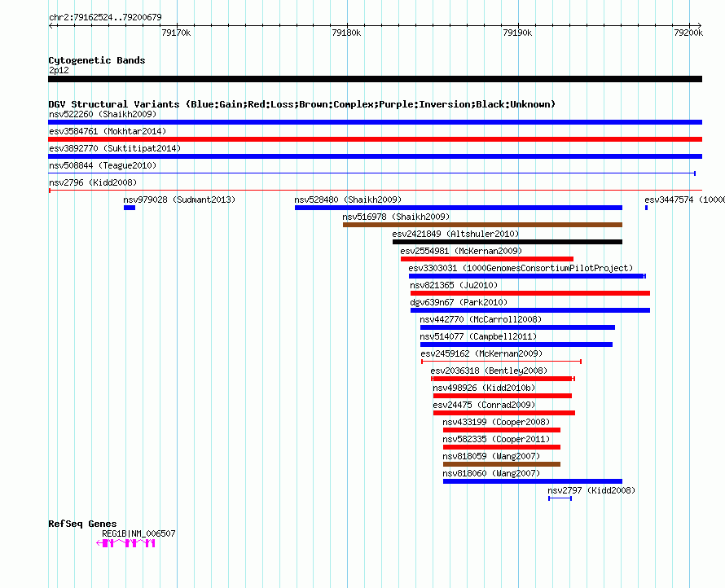This screenshot has height=588, width=725.
Task: Click the DGV Structural Variants track heading
Action: pyautogui.click(x=302, y=104)
